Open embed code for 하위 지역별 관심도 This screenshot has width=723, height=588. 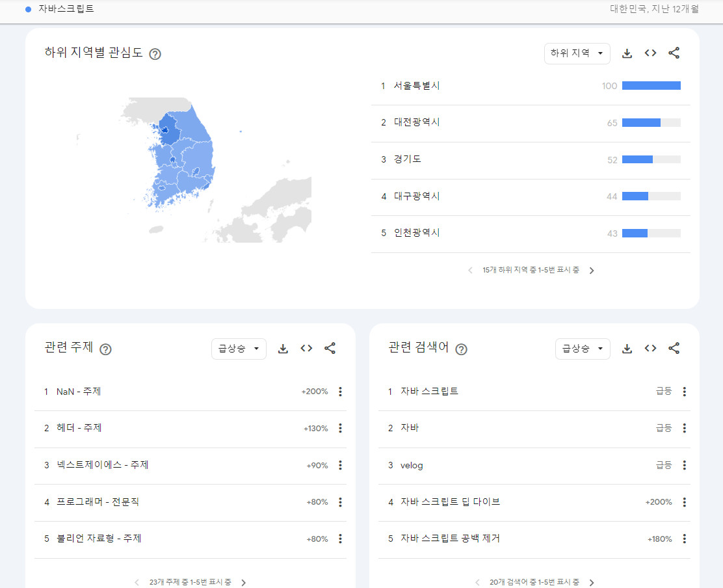[x=650, y=53]
